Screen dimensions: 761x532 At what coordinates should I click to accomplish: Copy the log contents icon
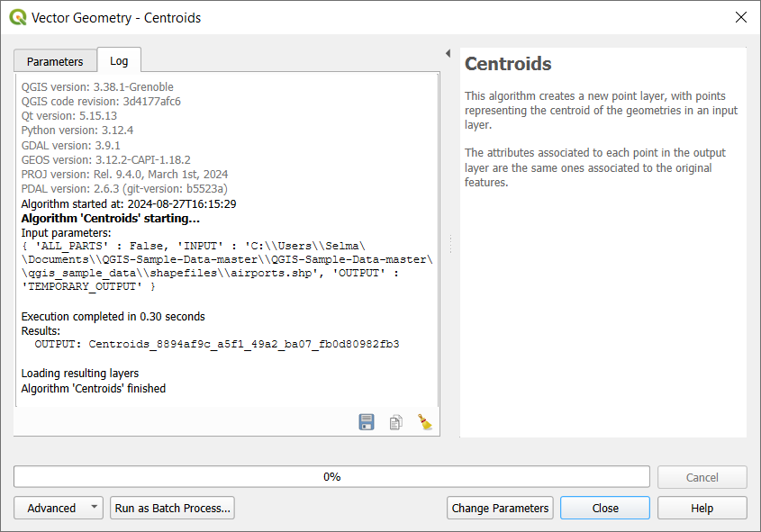396,422
